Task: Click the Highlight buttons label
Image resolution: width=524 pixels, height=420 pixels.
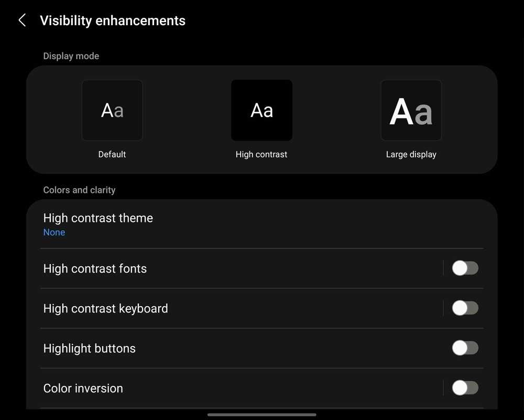Action: click(x=89, y=348)
